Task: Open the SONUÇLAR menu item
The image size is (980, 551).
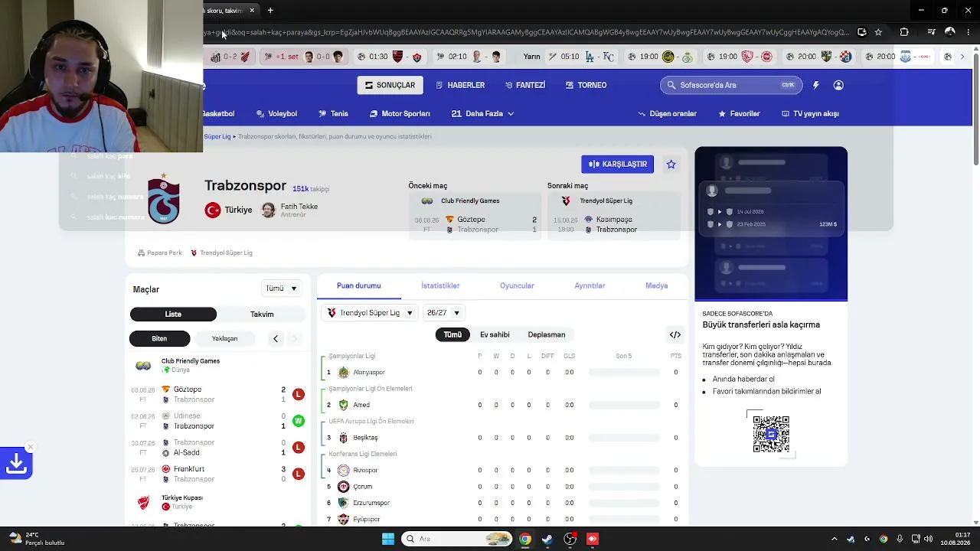Action: (390, 85)
